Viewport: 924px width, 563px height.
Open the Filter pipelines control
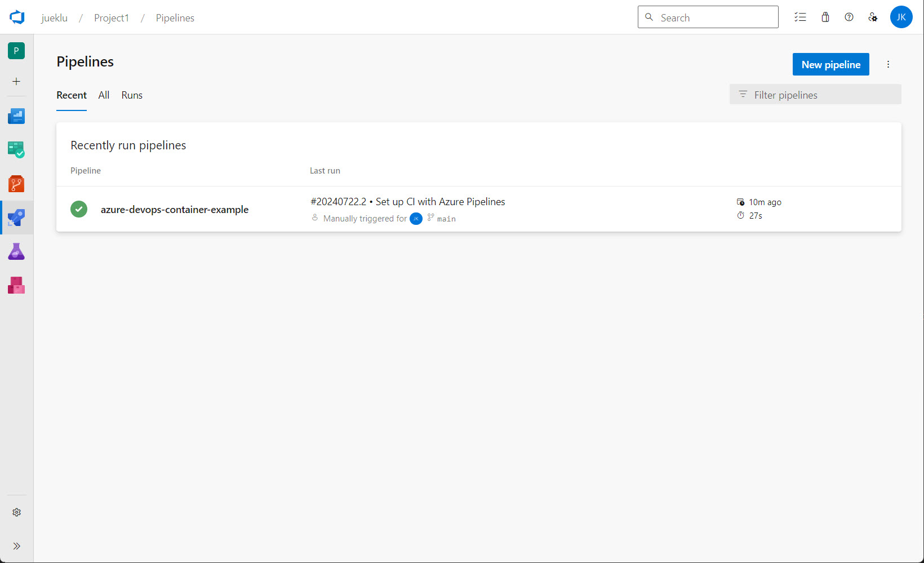[x=815, y=94]
